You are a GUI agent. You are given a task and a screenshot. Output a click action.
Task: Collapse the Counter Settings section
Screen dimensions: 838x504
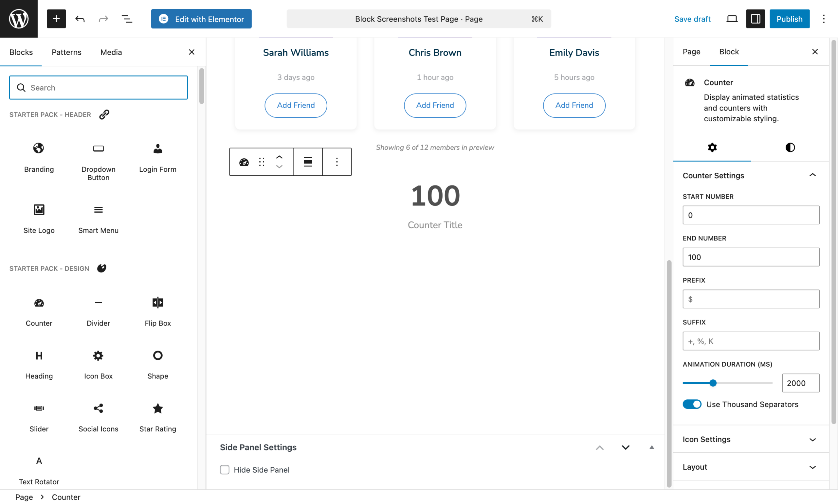click(812, 175)
